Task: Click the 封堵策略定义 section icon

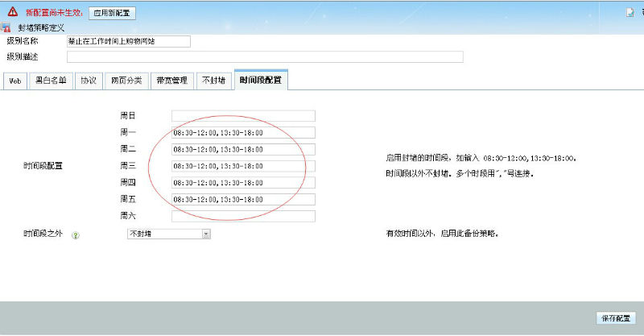Action: tap(6, 27)
